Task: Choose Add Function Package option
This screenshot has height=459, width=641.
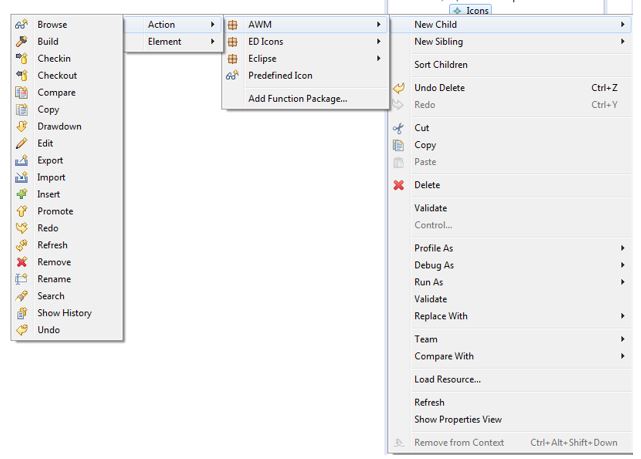Action: click(297, 98)
